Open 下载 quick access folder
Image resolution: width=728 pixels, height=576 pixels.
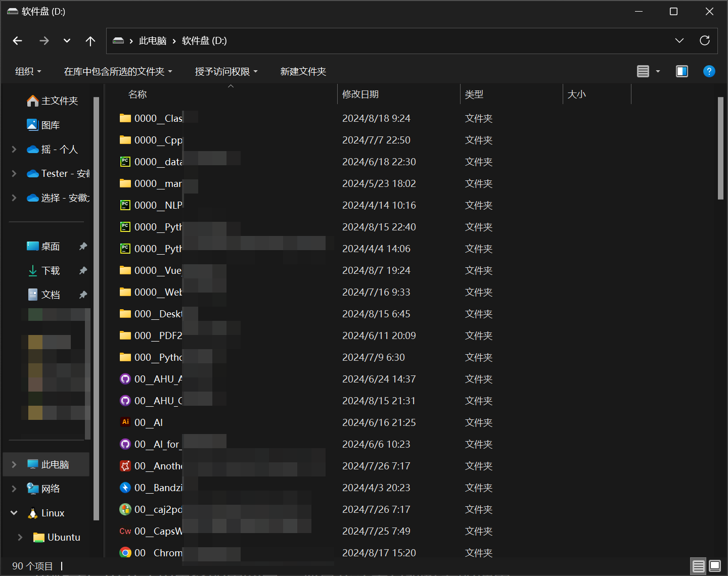(x=43, y=271)
